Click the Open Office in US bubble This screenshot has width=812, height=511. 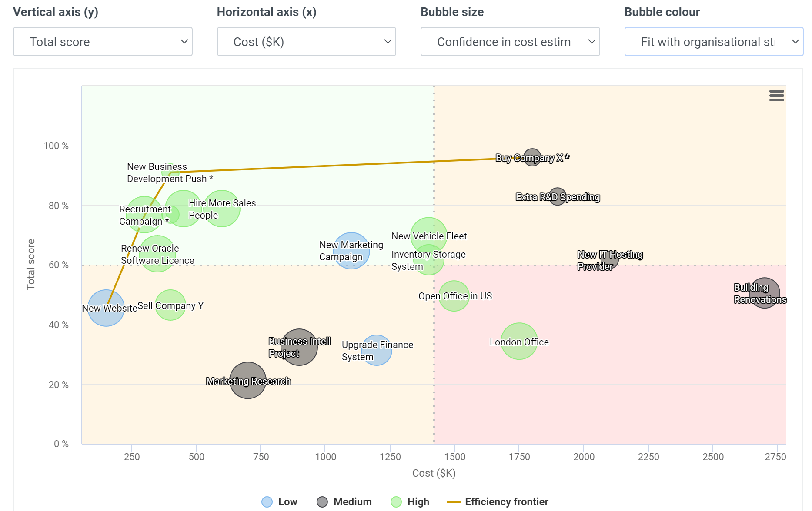454,296
